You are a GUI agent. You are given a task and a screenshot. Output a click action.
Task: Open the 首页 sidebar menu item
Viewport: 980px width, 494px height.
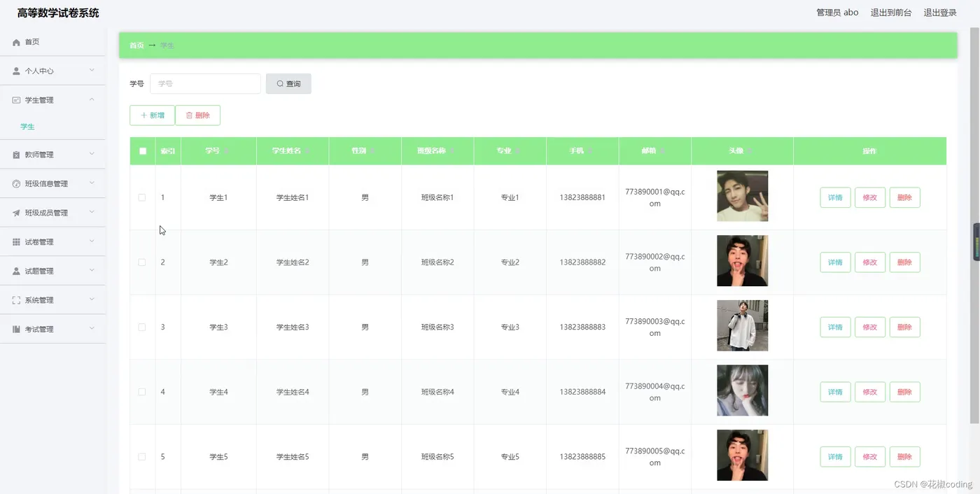coord(52,42)
